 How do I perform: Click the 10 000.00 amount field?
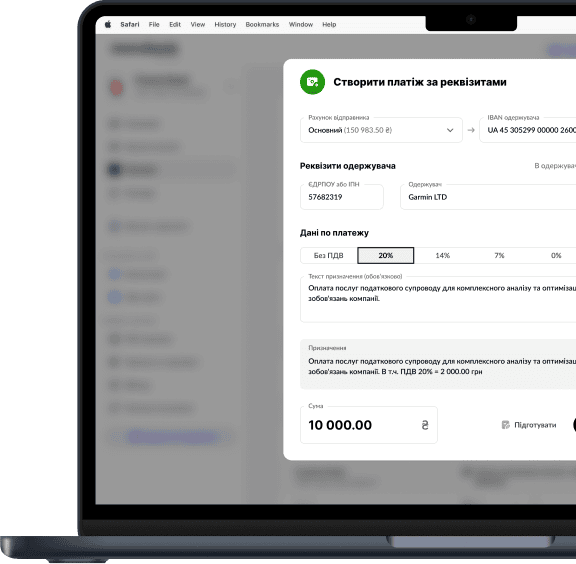[x=369, y=425]
